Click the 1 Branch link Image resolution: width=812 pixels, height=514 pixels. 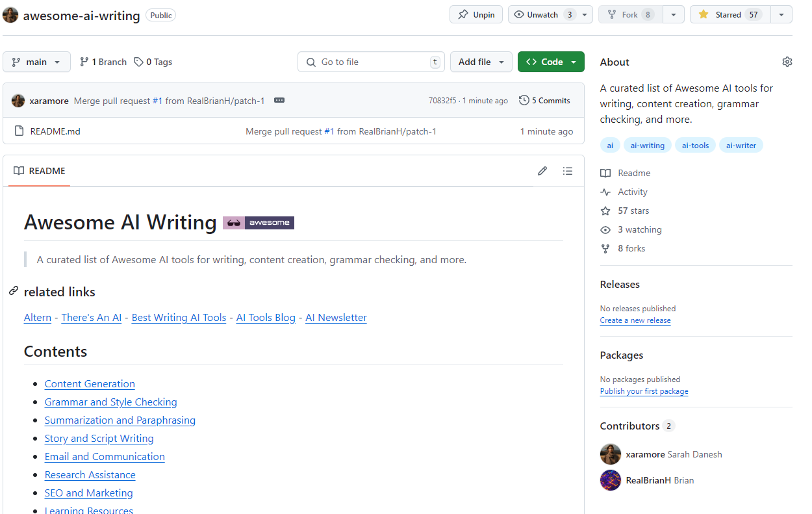[x=103, y=62]
